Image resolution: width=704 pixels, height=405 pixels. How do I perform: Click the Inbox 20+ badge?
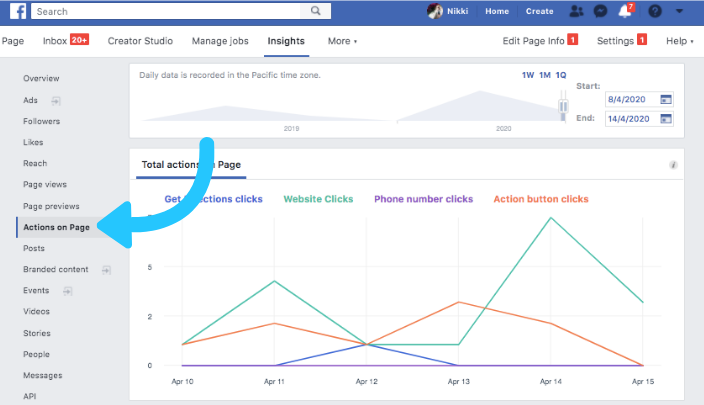79,40
